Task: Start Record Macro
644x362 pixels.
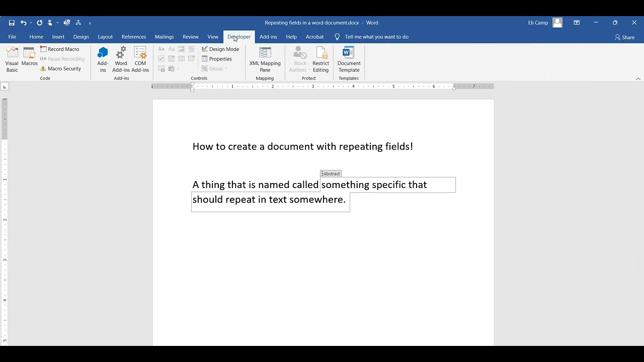Action: click(60, 49)
